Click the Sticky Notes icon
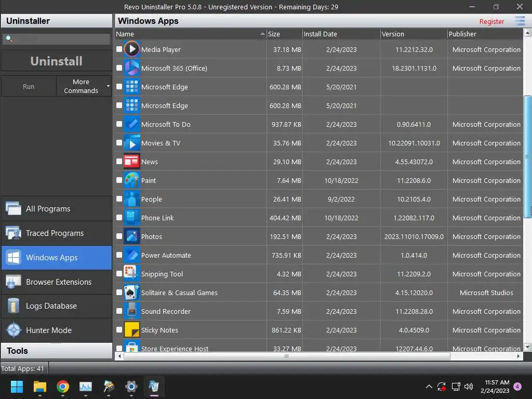 [131, 329]
